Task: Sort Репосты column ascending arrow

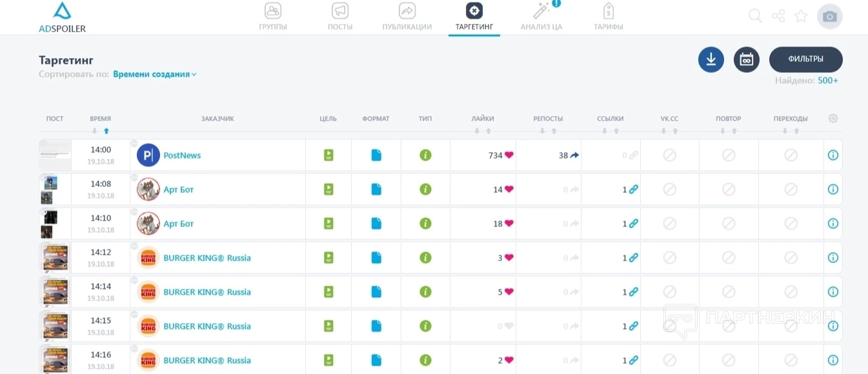Action: point(554,131)
